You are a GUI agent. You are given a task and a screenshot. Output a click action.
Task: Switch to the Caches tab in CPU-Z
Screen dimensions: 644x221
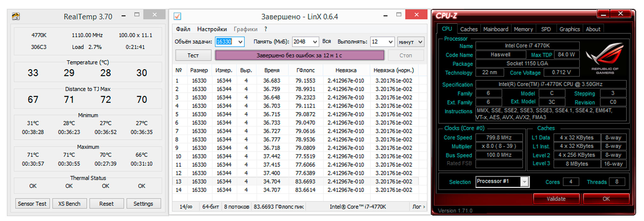point(469,29)
